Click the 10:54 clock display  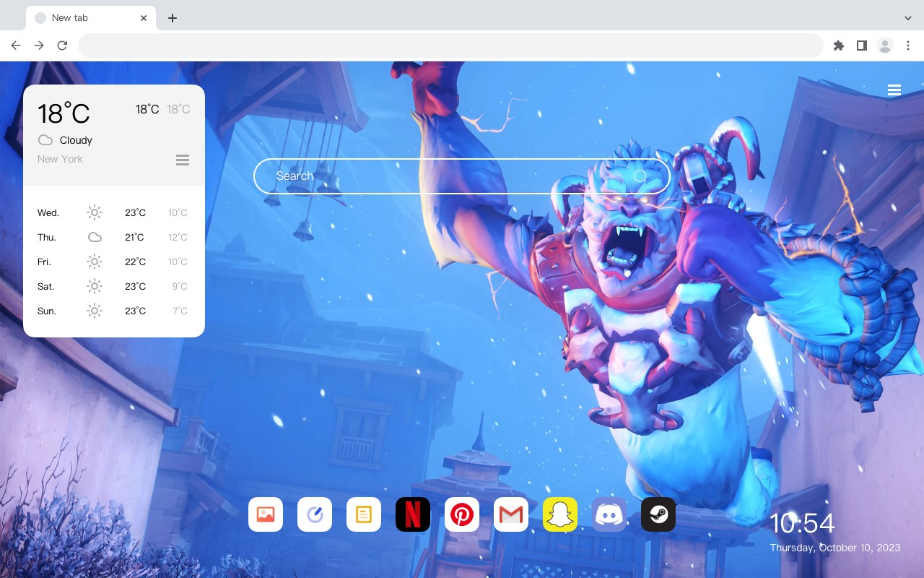[802, 523]
